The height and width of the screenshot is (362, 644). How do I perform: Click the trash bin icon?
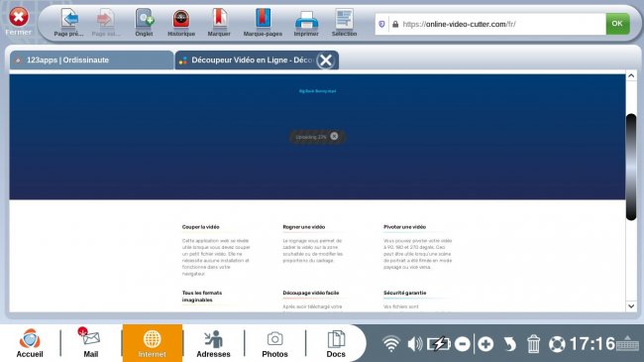[533, 344]
